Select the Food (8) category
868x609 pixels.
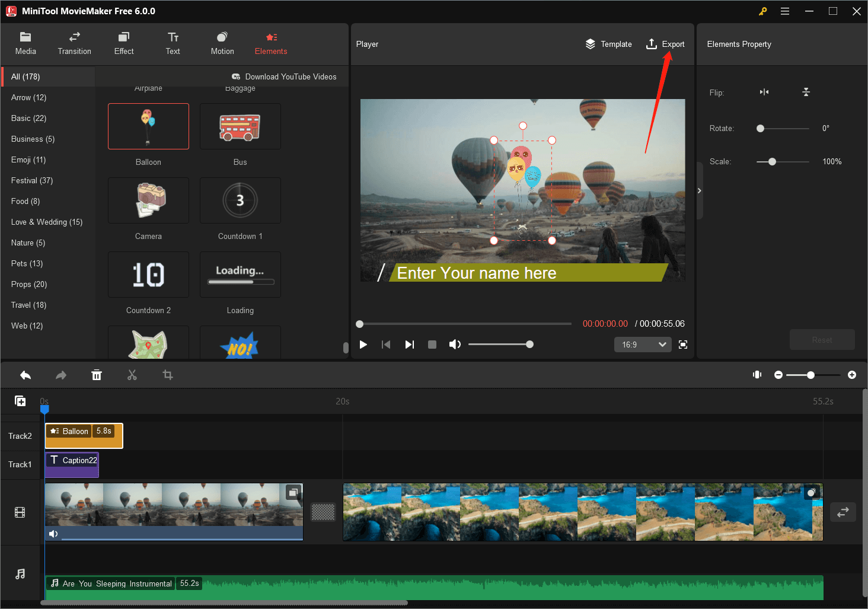[x=48, y=201]
